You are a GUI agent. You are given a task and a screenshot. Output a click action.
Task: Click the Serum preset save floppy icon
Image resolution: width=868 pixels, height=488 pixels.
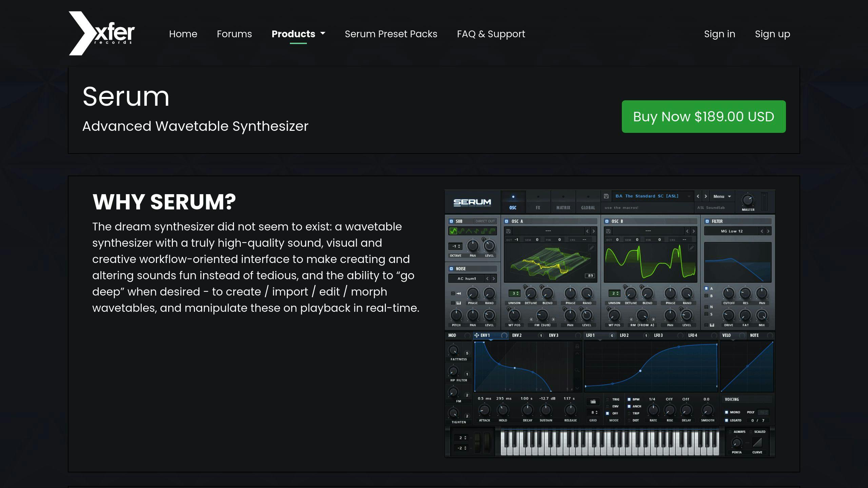[607, 196]
